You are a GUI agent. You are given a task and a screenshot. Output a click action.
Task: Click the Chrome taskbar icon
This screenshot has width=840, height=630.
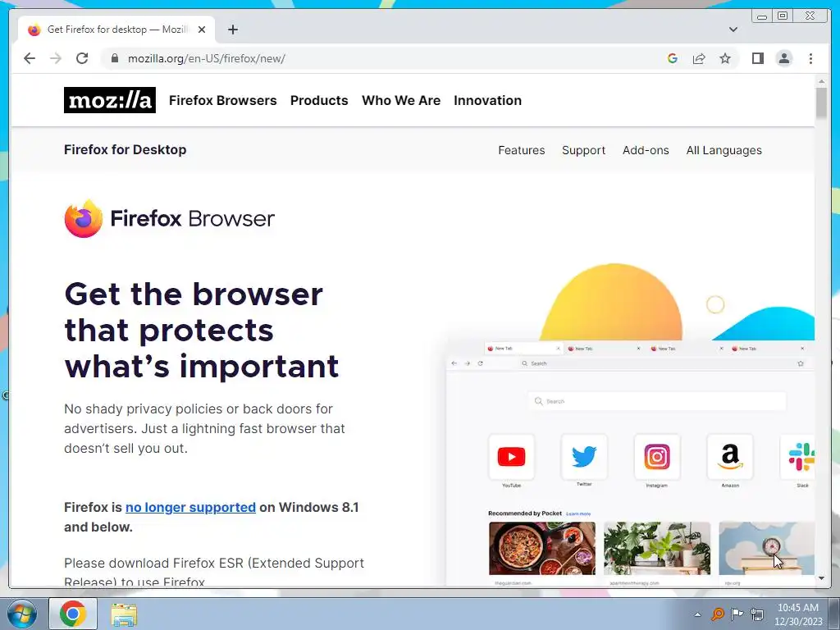[x=73, y=614]
